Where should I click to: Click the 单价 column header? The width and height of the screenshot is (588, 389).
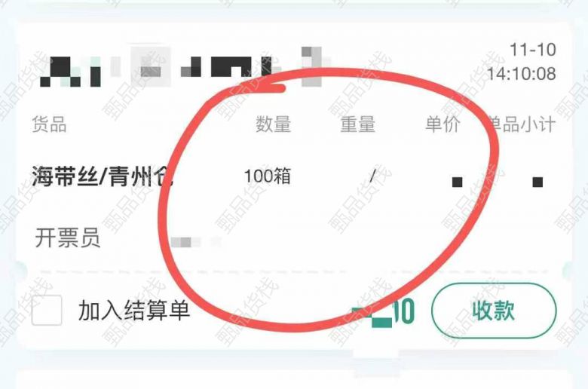443,124
